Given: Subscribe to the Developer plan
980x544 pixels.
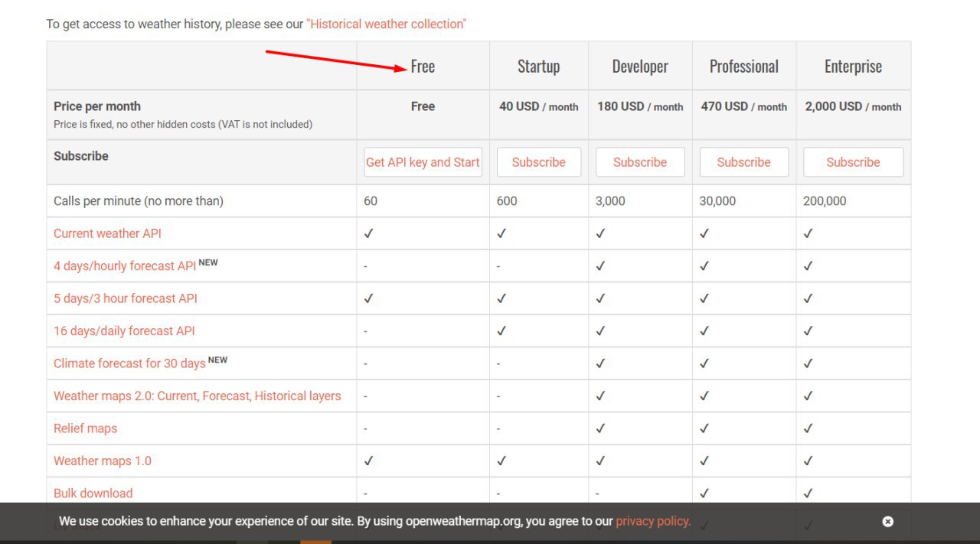Looking at the screenshot, I should pos(640,162).
